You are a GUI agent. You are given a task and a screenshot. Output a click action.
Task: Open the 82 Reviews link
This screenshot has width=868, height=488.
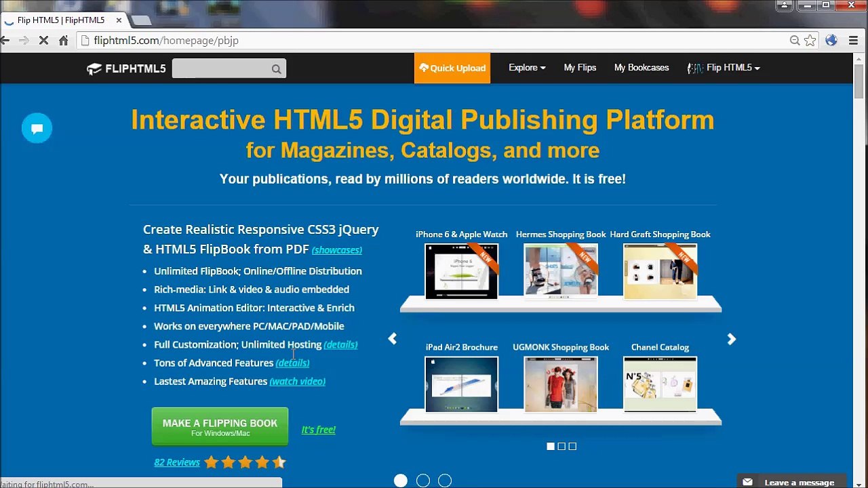pos(177,462)
